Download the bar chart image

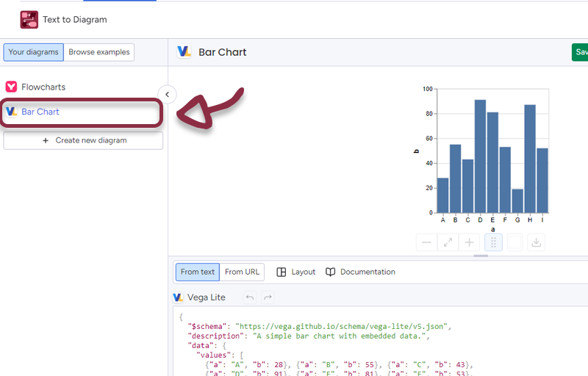tap(536, 242)
